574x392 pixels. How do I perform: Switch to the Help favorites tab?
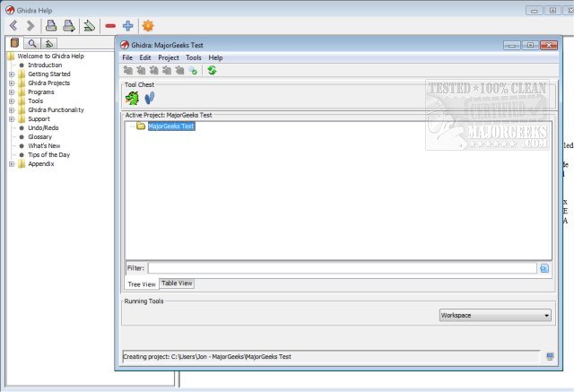[x=49, y=44]
